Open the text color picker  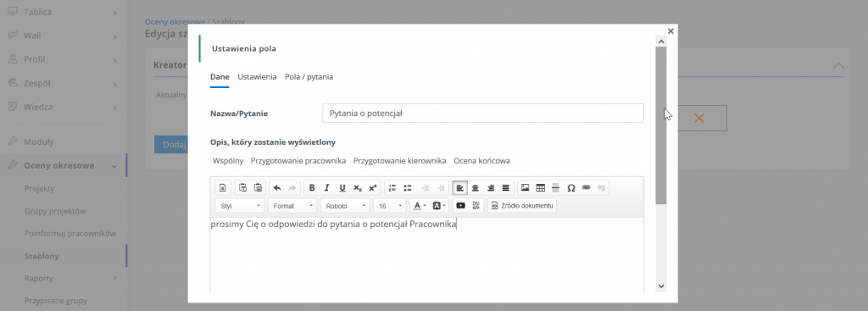[x=420, y=206]
